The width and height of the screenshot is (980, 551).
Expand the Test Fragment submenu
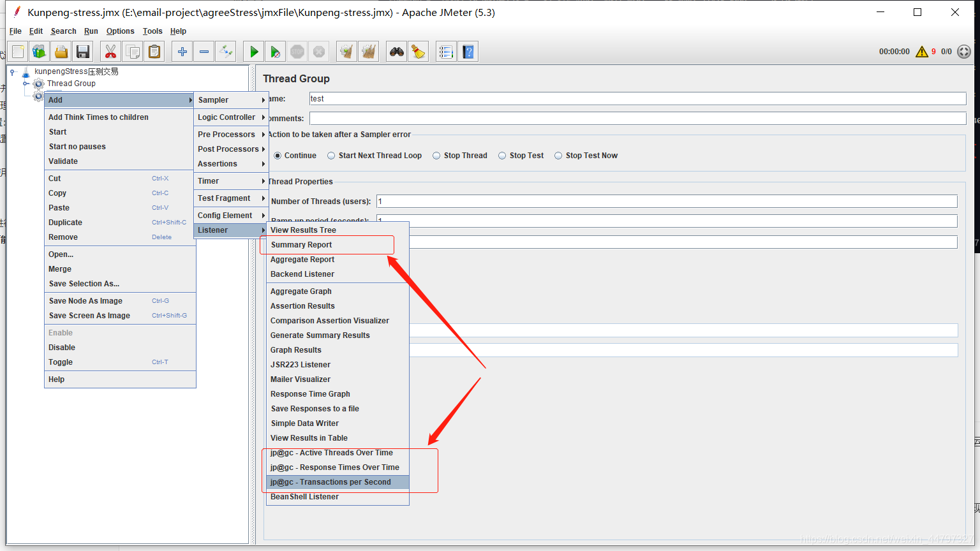[x=231, y=198]
